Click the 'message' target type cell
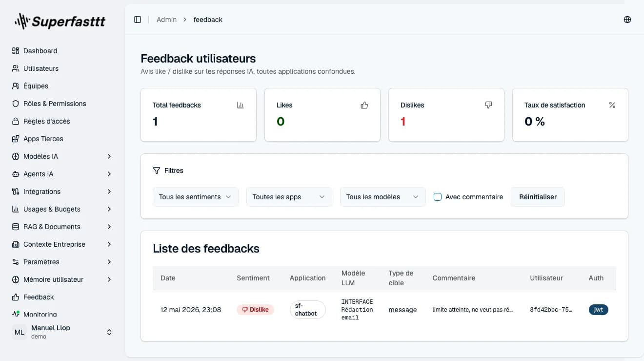 point(402,310)
